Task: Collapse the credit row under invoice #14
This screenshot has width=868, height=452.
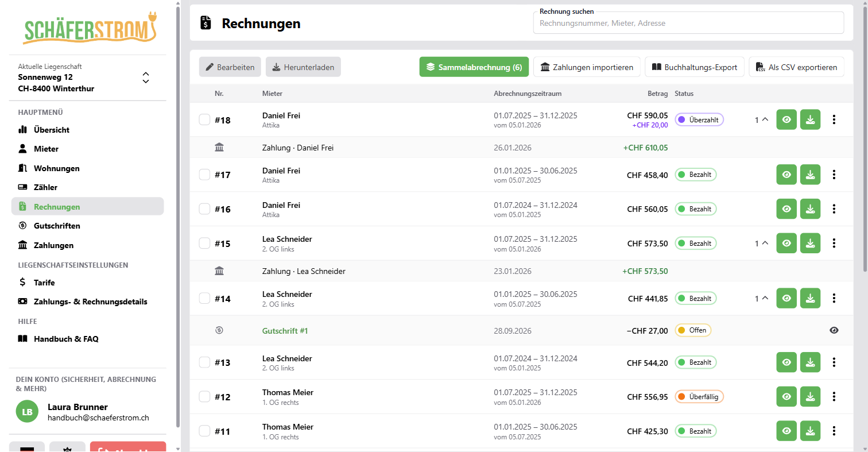Action: point(761,299)
